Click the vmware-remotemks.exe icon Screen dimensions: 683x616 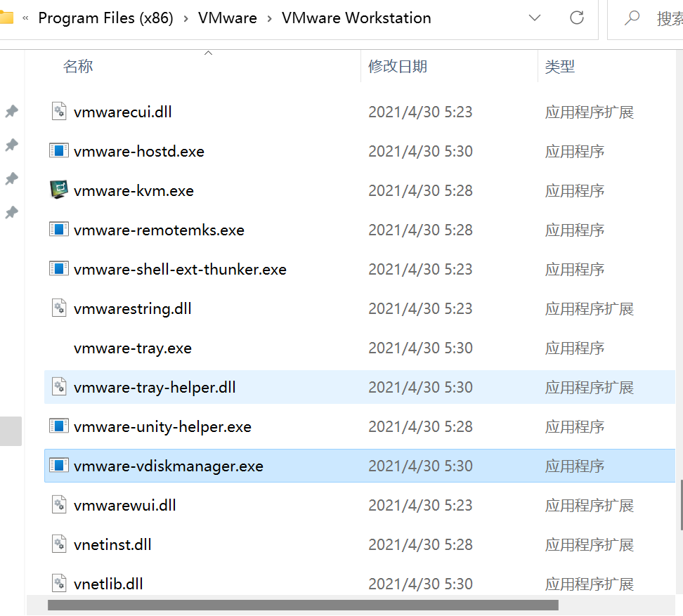coord(59,229)
